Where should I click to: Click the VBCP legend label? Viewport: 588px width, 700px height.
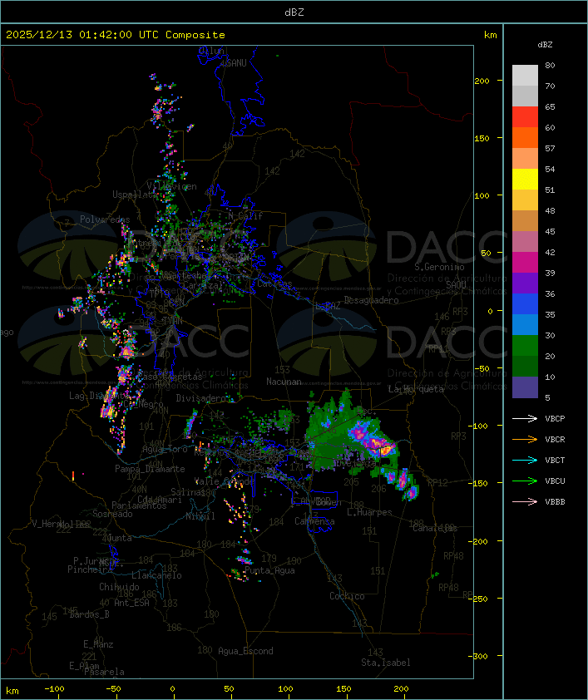pyautogui.click(x=555, y=419)
